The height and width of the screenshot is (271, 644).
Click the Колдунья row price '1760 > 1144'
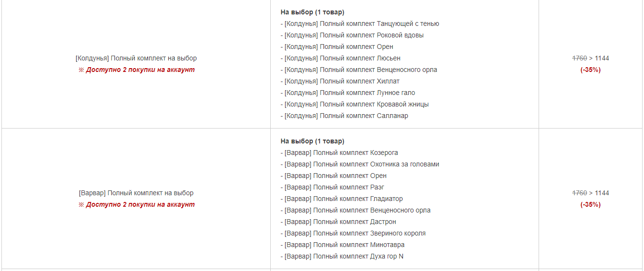pos(590,58)
